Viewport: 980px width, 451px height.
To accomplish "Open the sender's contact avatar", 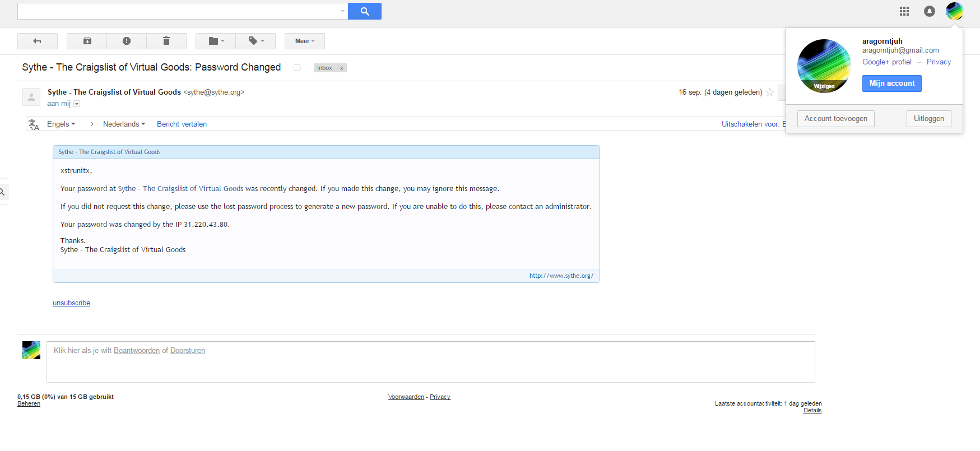I will click(x=31, y=97).
